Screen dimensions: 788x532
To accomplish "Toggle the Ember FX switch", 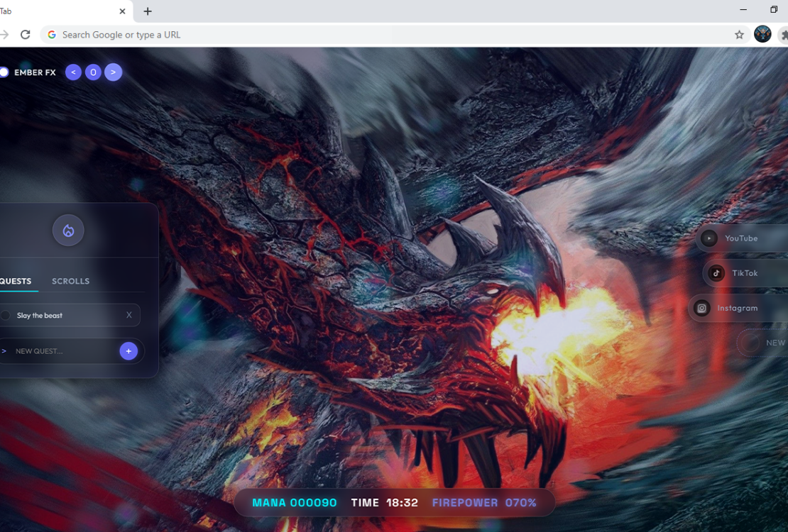I will tap(4, 72).
